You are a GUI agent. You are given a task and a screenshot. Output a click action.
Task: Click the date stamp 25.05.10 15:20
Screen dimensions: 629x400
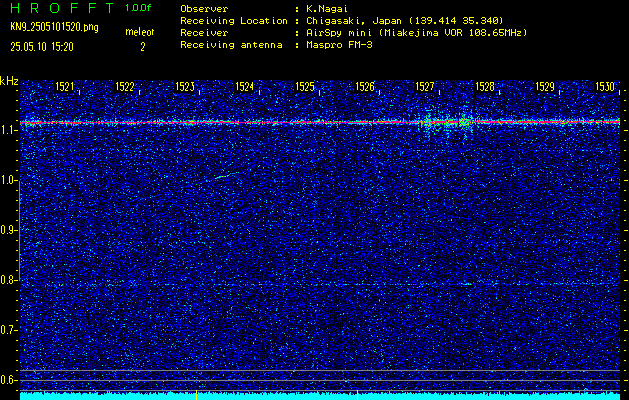point(42,47)
